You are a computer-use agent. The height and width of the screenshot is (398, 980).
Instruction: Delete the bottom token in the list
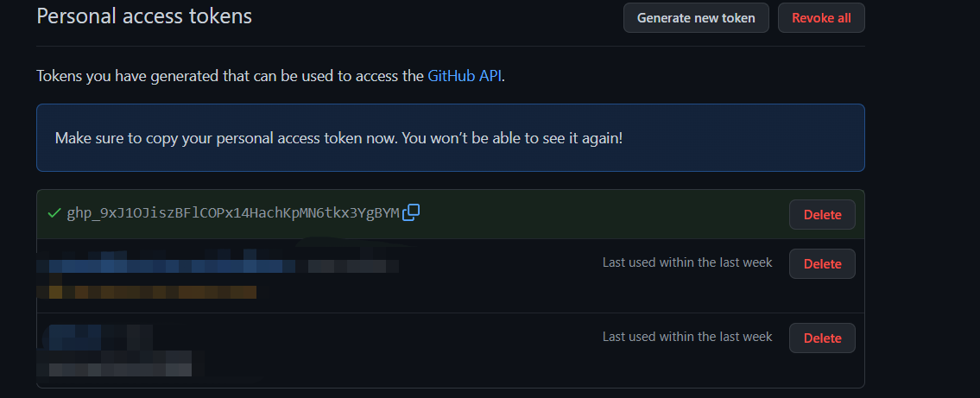[x=822, y=338]
